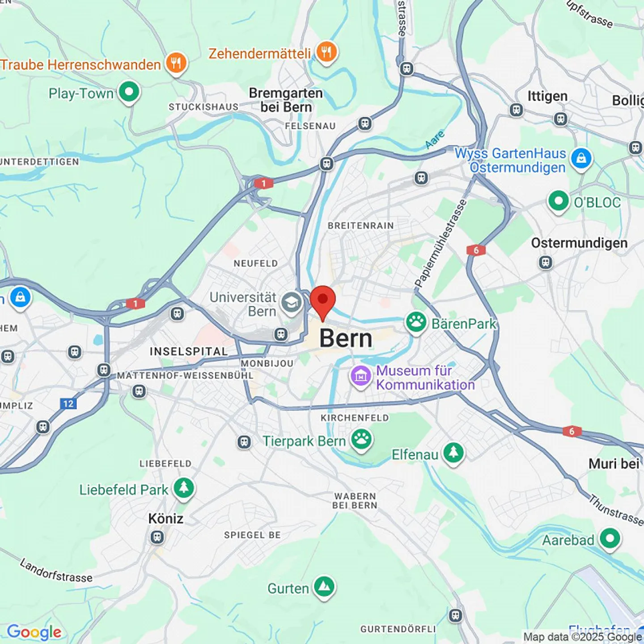The width and height of the screenshot is (644, 644).
Task: Click the Köniz train station icon
Action: pyautogui.click(x=157, y=537)
